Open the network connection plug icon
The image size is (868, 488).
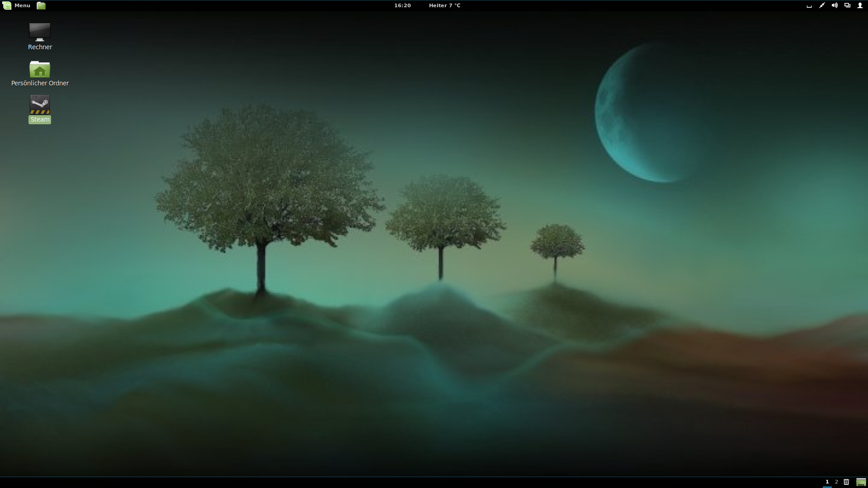click(822, 5)
